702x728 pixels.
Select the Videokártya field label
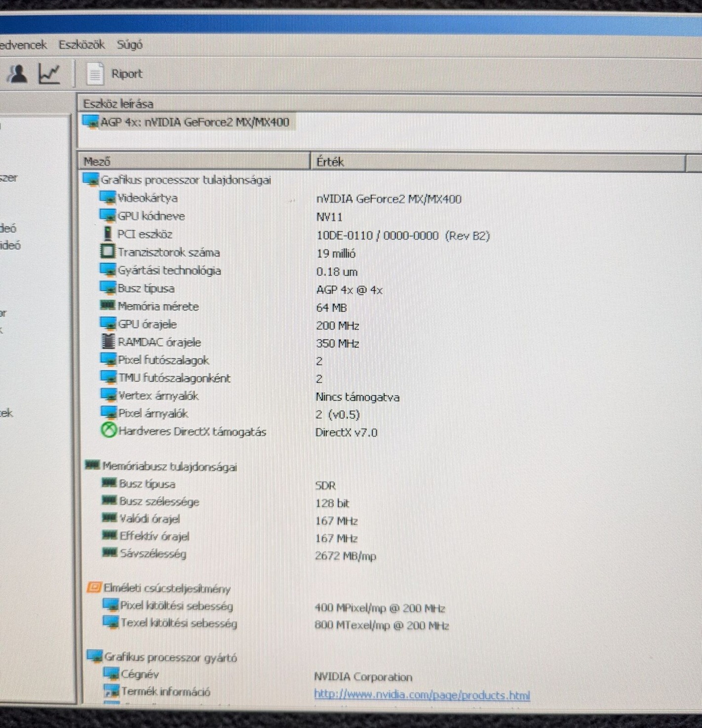click(x=148, y=198)
